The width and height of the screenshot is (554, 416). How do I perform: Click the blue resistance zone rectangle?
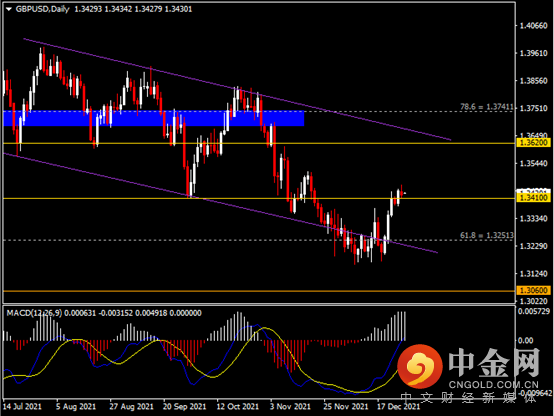pyautogui.click(x=154, y=118)
